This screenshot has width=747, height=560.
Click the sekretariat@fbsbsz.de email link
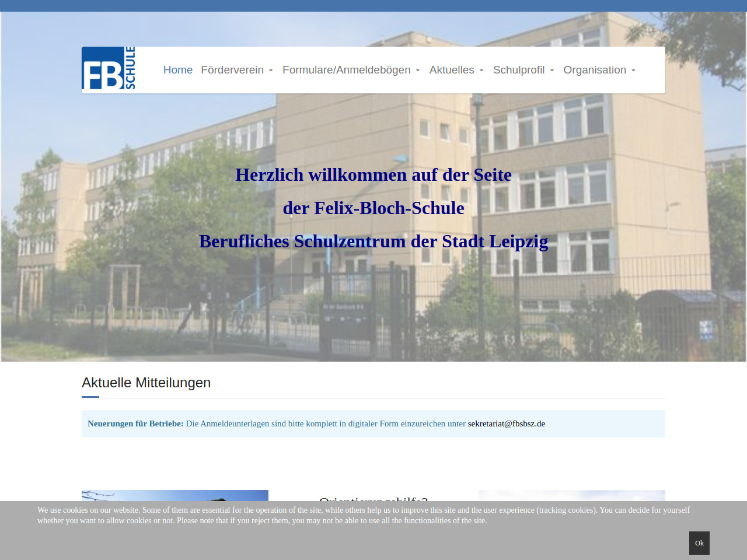506,423
